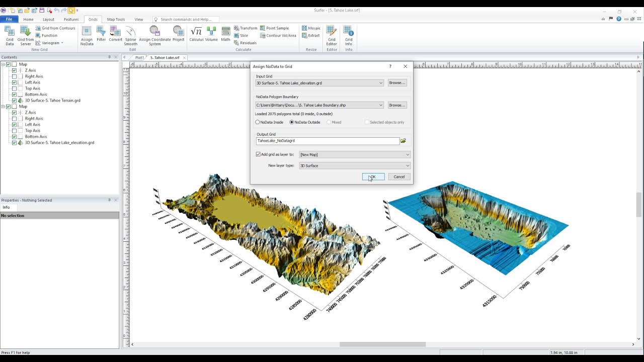Click the Info tab in Properties panel
Image resolution: width=644 pixels, height=362 pixels.
(x=6, y=207)
